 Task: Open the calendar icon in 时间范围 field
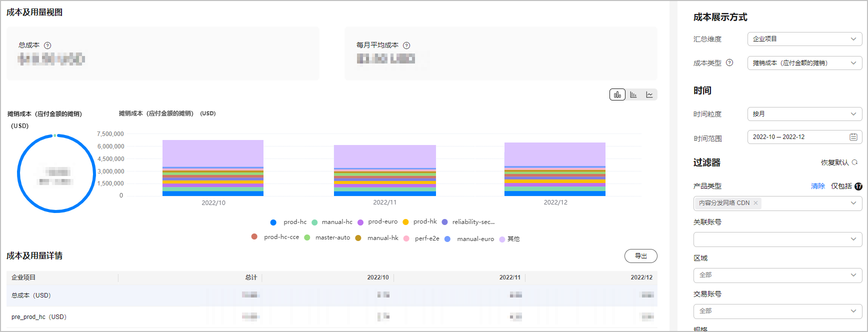[853, 137]
